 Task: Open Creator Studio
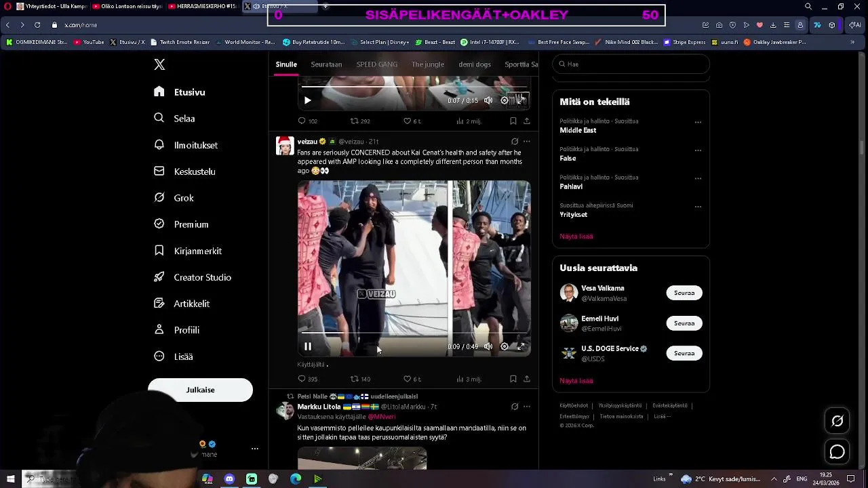point(193,277)
